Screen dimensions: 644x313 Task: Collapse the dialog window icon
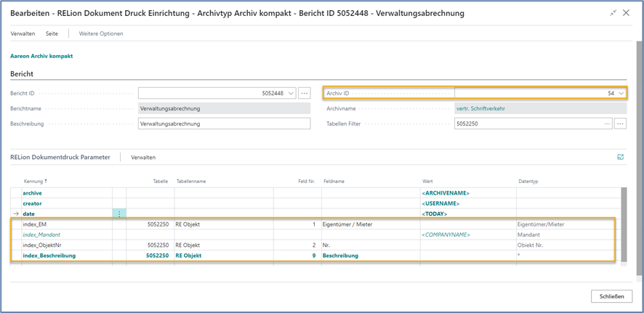613,13
